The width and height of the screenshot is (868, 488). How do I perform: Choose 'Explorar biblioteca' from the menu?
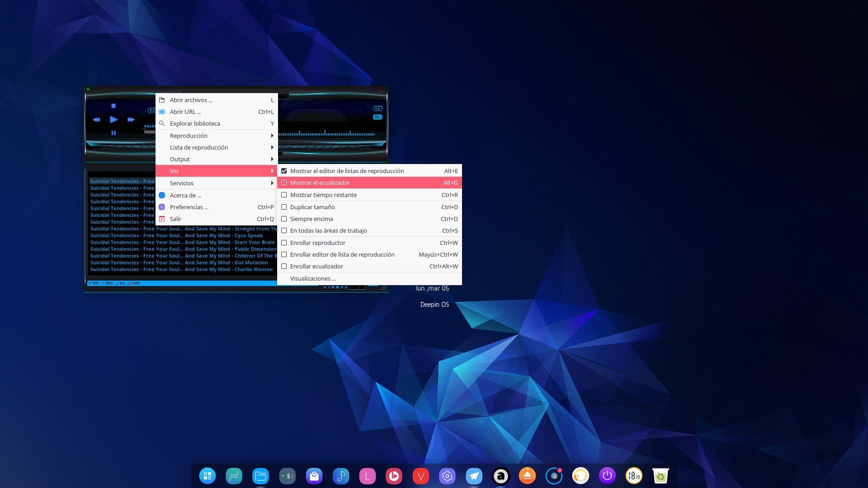[217, 123]
